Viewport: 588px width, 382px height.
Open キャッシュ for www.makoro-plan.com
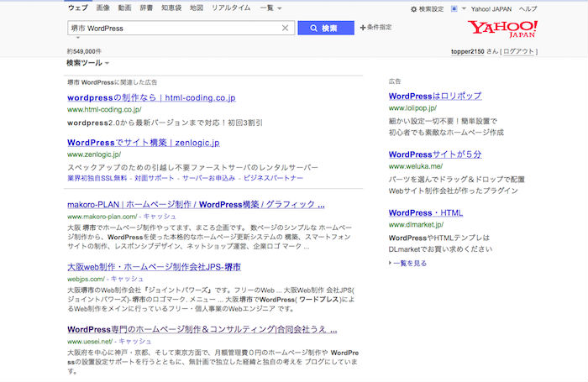click(x=160, y=217)
